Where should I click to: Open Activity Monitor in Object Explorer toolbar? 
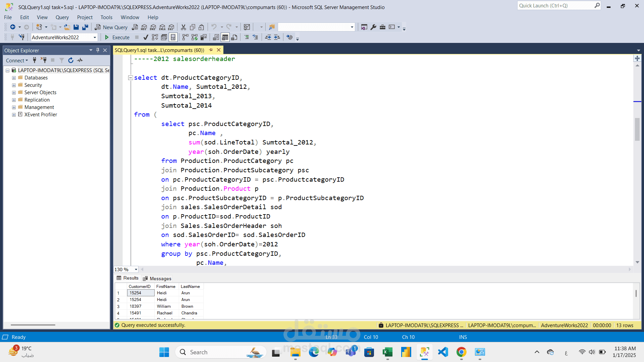pos(80,60)
